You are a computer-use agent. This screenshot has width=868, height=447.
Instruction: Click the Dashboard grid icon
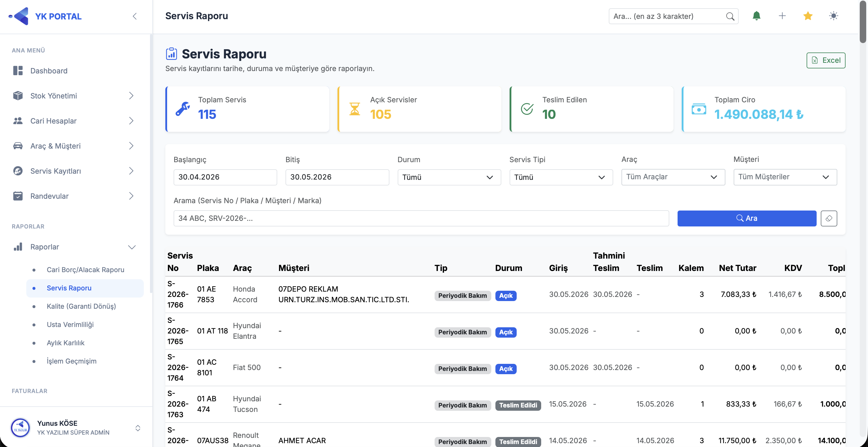coord(18,71)
